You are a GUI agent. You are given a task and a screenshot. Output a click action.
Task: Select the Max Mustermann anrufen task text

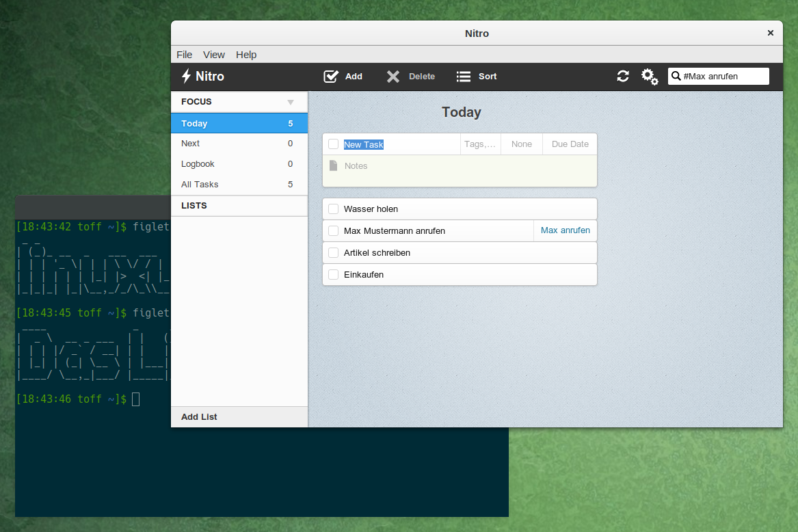click(395, 230)
